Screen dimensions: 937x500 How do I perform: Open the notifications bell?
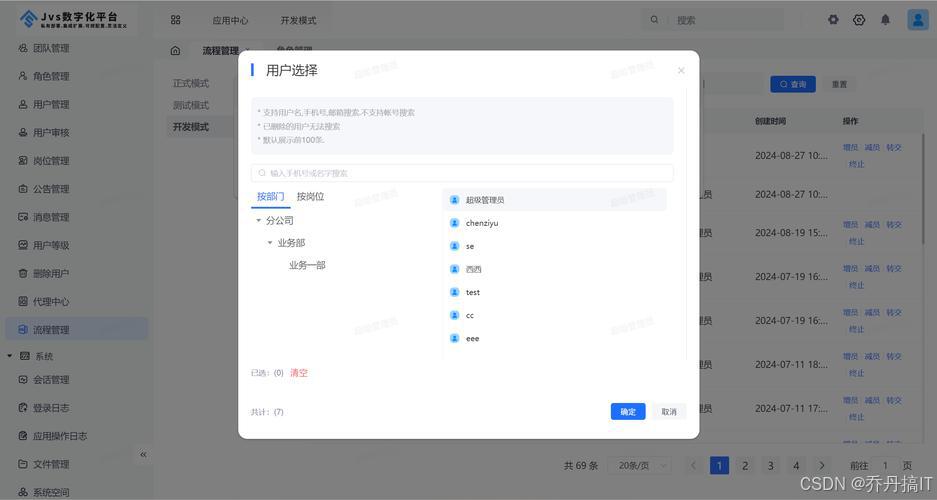(885, 20)
